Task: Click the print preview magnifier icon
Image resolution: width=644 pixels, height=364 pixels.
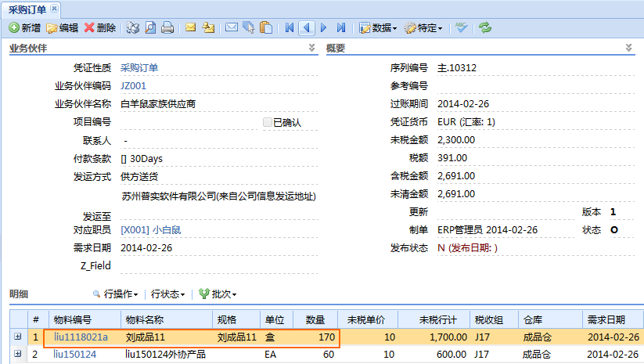Action: 149,27
